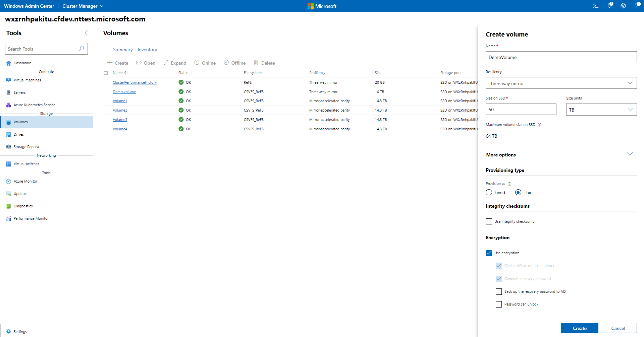
Task: Open the Size units dropdown
Action: click(601, 110)
